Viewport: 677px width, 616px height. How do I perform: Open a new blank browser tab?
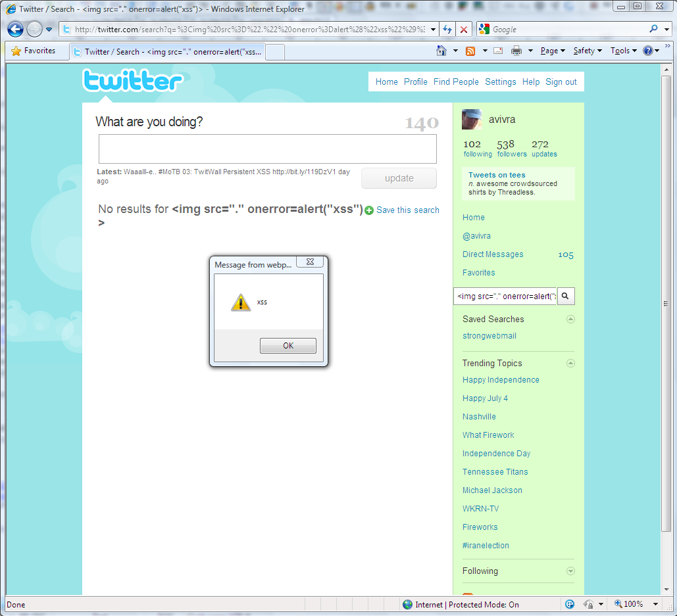pyautogui.click(x=275, y=52)
